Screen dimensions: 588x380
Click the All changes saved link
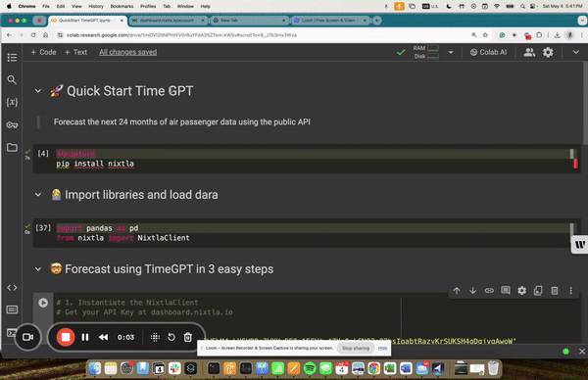click(127, 52)
